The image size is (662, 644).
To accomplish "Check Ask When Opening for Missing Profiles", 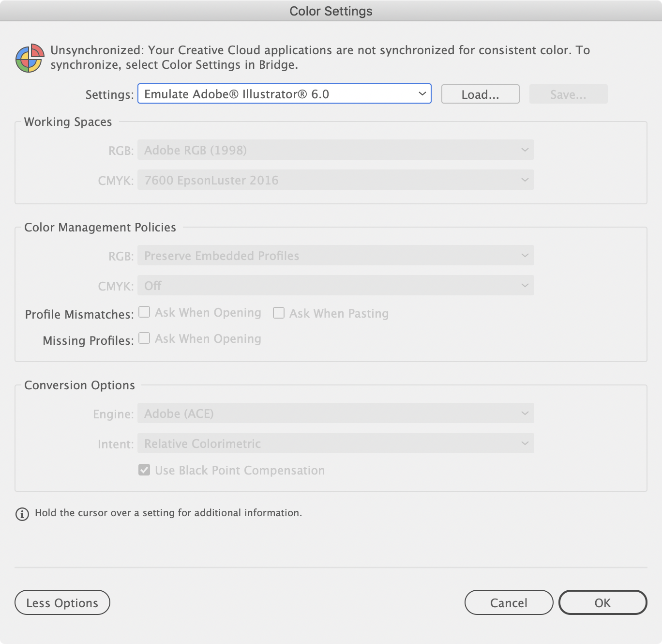I will (144, 338).
